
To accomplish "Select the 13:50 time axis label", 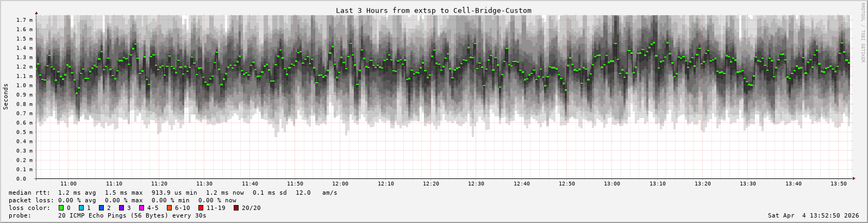I will [x=838, y=184].
